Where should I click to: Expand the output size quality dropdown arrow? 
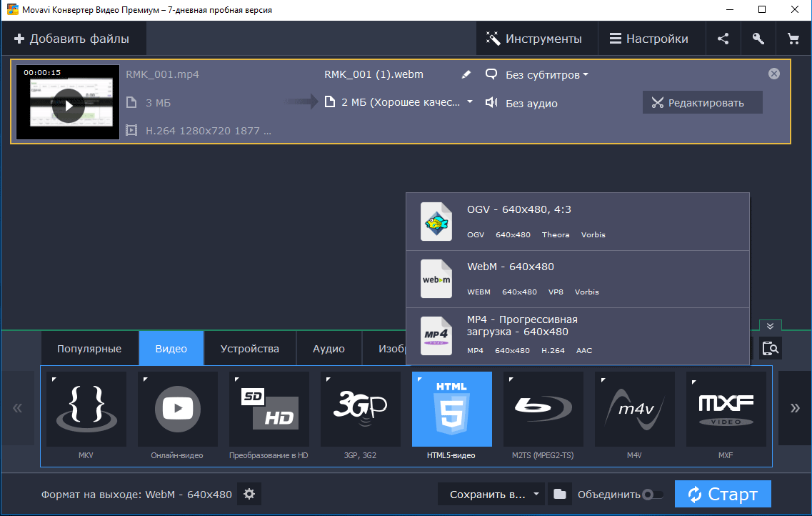tap(470, 101)
